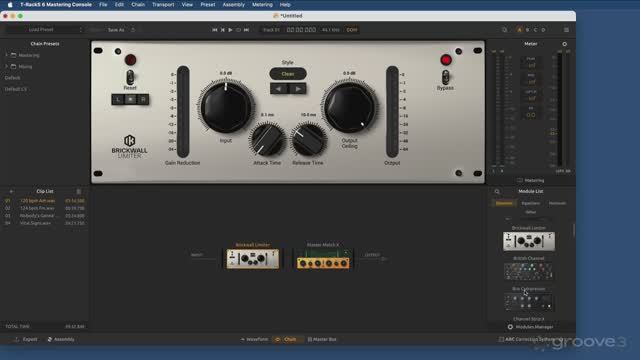Open the Load Preset dropdown

click(x=44, y=30)
